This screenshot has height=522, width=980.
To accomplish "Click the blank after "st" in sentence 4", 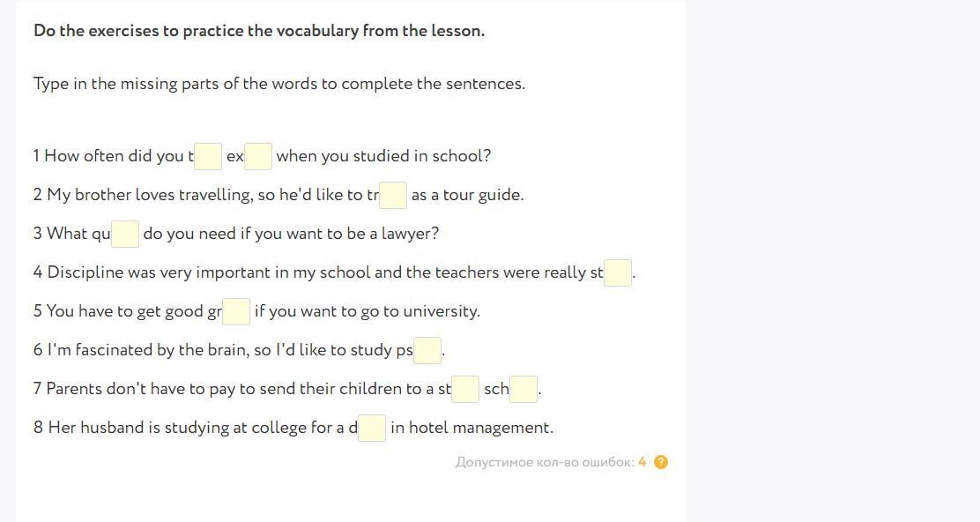I will 618,273.
